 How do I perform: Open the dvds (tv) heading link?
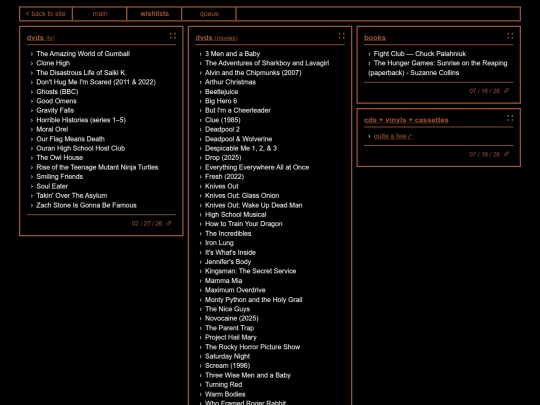point(41,38)
